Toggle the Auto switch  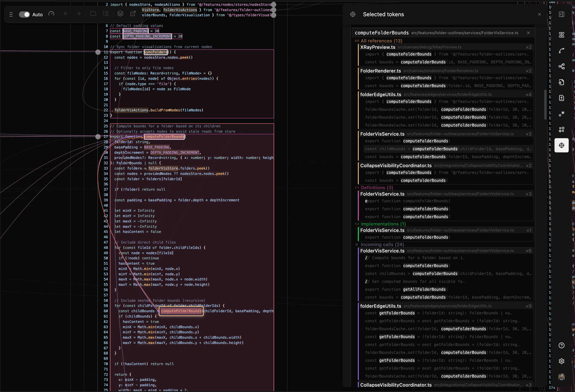[x=24, y=14]
